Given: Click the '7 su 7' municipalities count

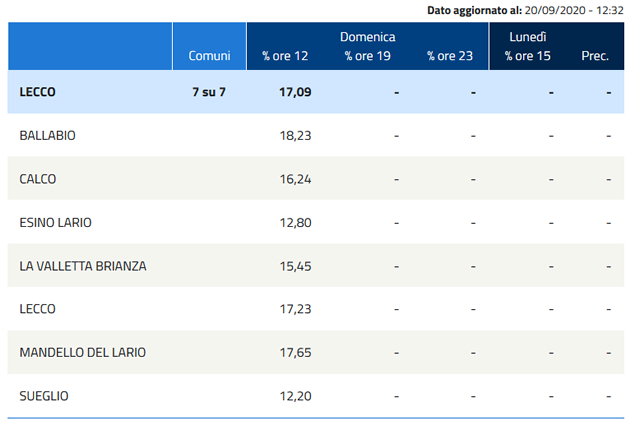Looking at the screenshot, I should (x=210, y=92).
